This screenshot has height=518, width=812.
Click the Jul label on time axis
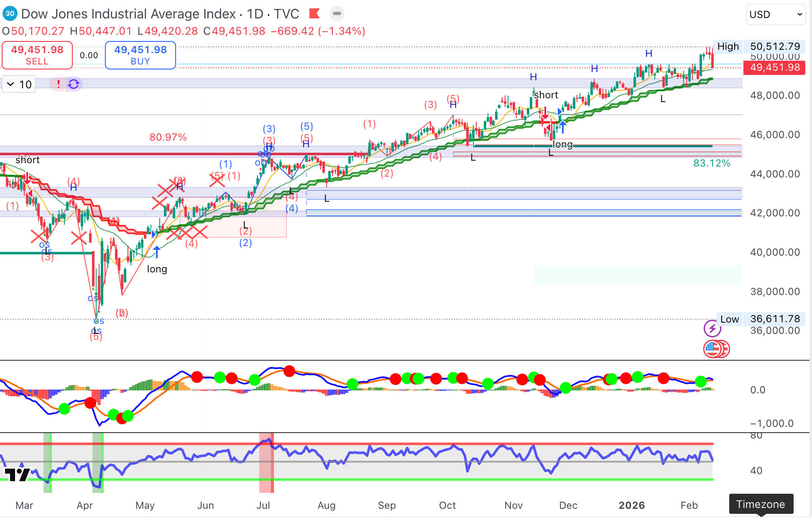click(263, 505)
